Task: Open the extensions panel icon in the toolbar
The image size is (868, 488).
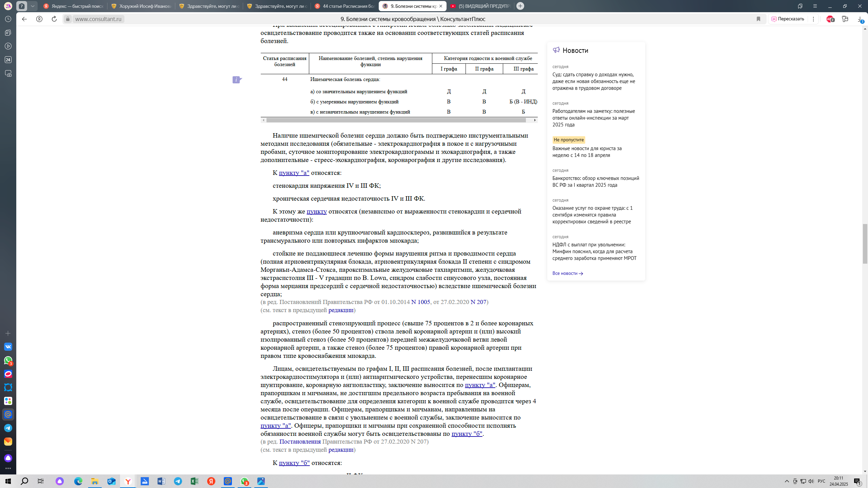Action: pos(845,19)
